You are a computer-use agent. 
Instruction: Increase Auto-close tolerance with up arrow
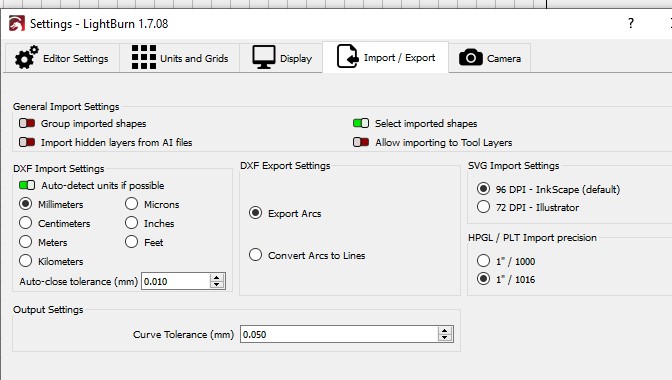tap(217, 278)
